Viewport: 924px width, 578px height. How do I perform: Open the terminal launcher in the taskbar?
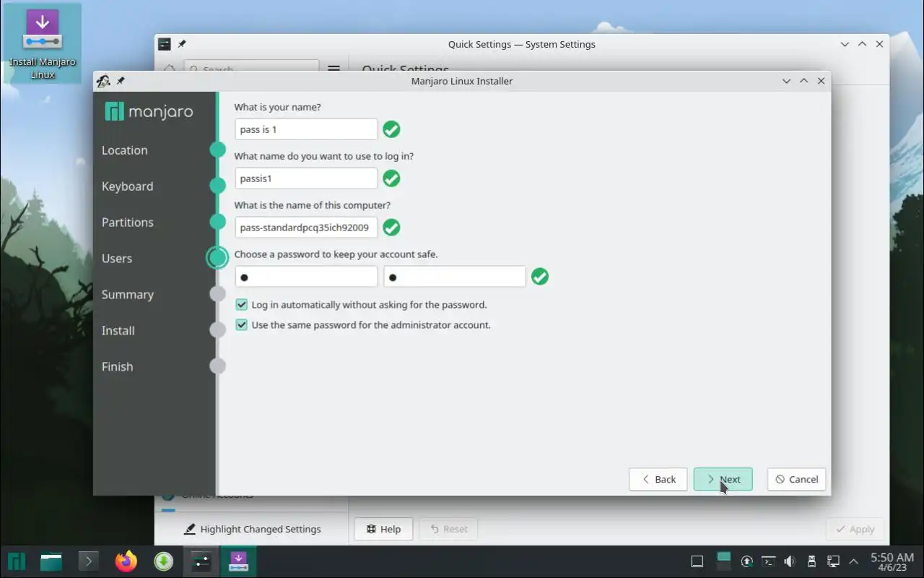coord(88,561)
